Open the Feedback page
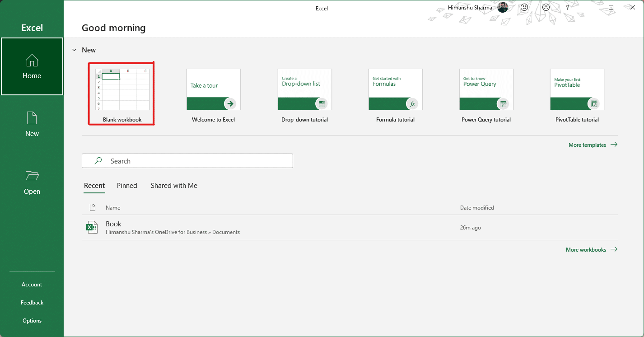Viewport: 644px width, 337px height. [32, 303]
